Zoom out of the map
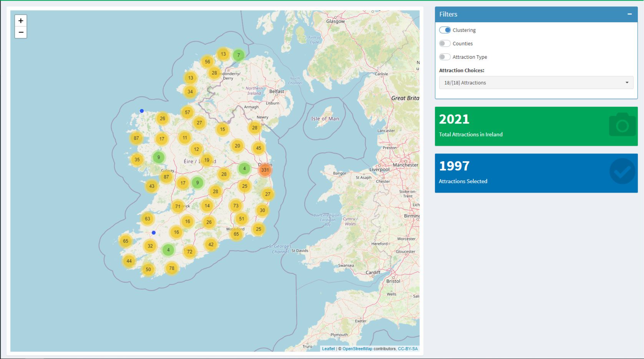 pos(21,32)
